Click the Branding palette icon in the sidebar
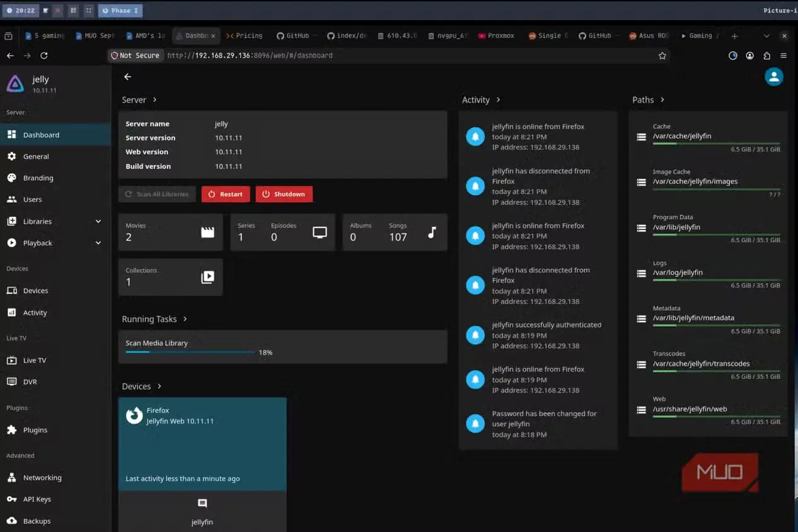 pyautogui.click(x=11, y=178)
